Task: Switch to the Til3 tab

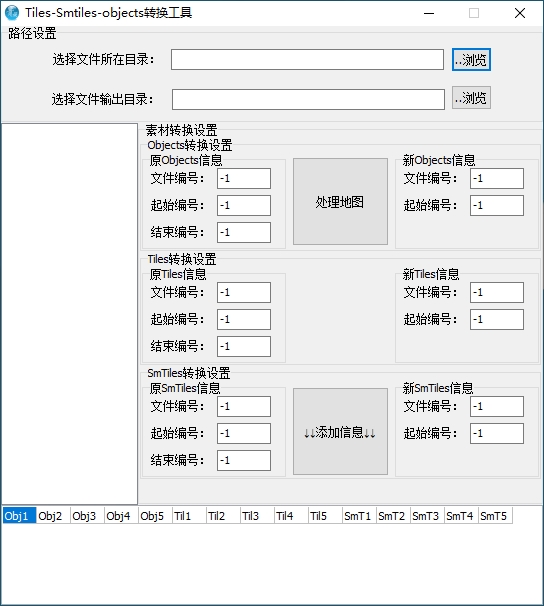Action: (x=257, y=516)
